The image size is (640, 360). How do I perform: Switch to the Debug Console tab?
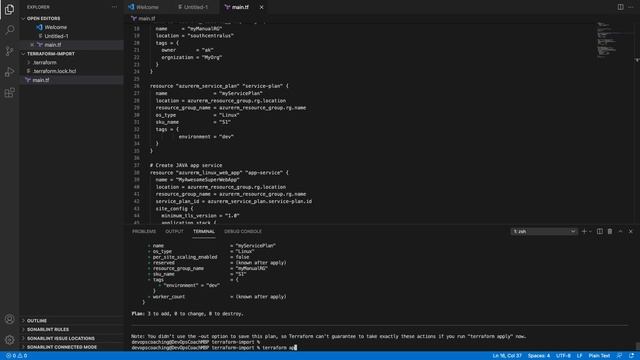(243, 231)
